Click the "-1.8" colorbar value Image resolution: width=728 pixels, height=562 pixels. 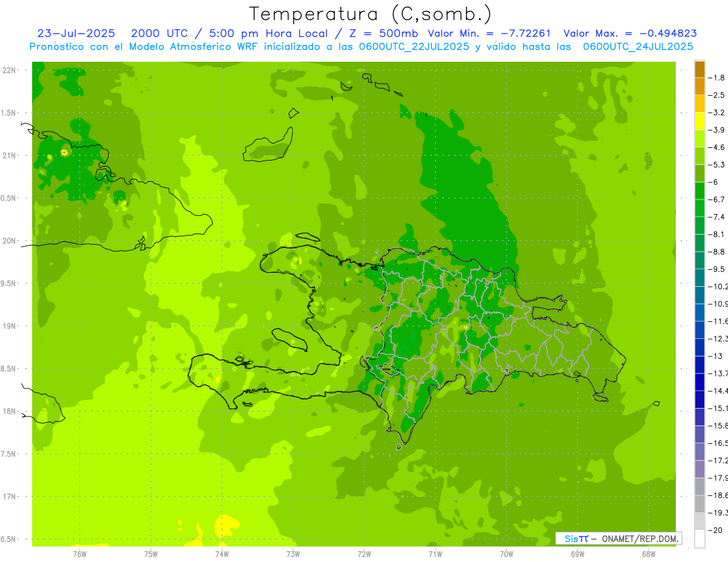pos(718,78)
